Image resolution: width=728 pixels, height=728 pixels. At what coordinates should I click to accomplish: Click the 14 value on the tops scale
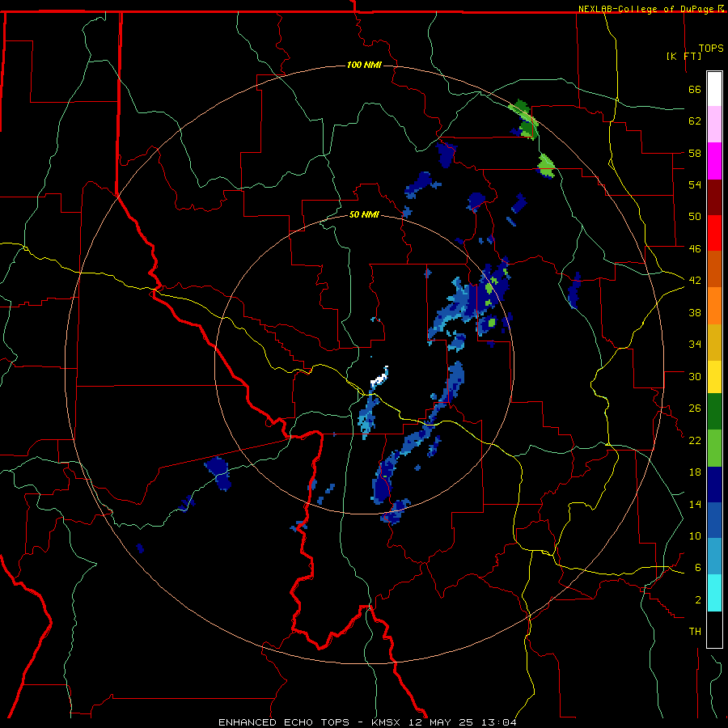[695, 504]
